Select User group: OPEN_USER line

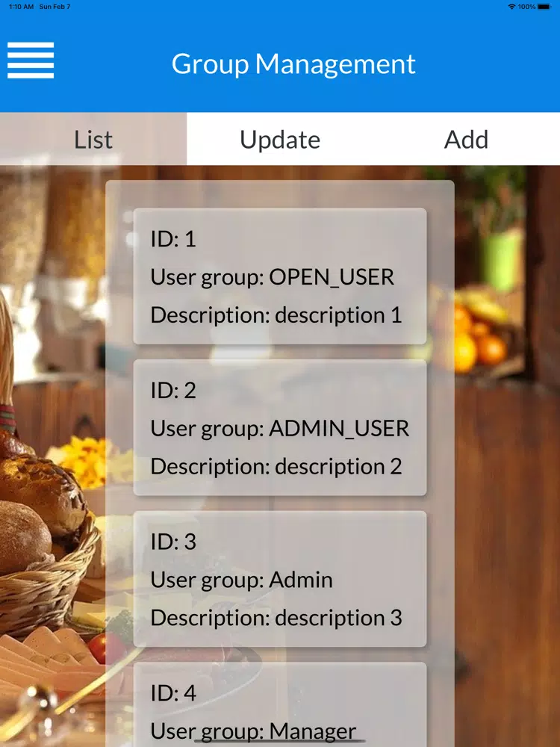(x=273, y=277)
